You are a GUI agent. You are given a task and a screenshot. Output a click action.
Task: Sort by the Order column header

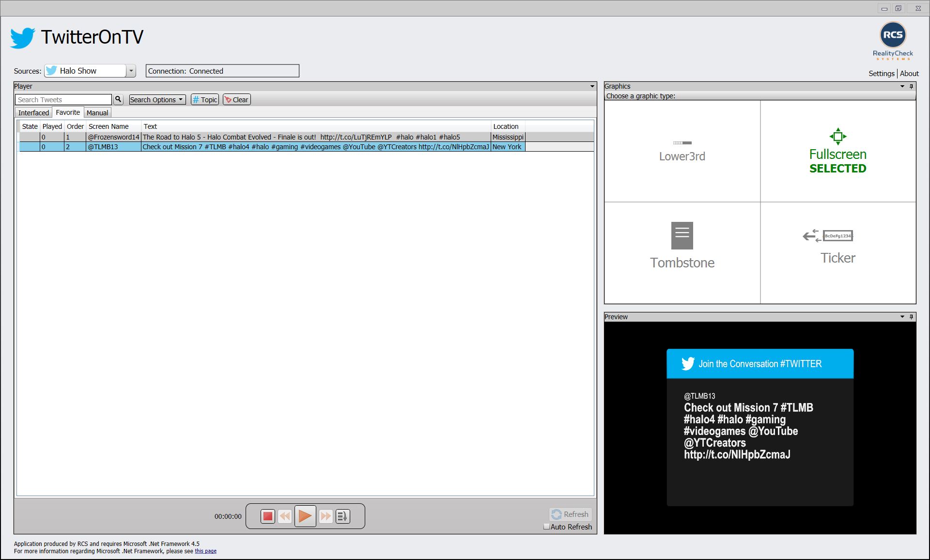click(x=75, y=126)
